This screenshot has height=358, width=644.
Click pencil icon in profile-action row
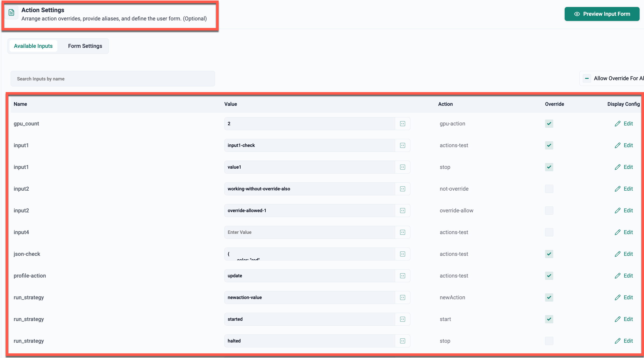click(617, 276)
